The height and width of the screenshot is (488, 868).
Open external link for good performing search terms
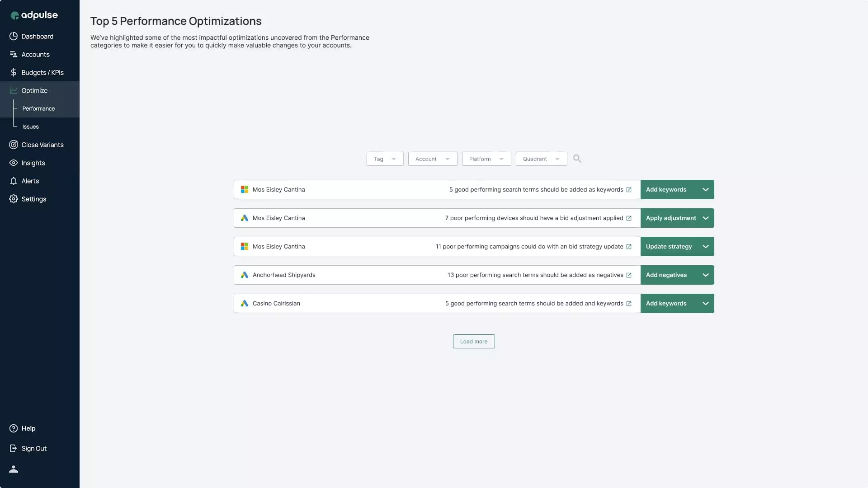point(629,190)
